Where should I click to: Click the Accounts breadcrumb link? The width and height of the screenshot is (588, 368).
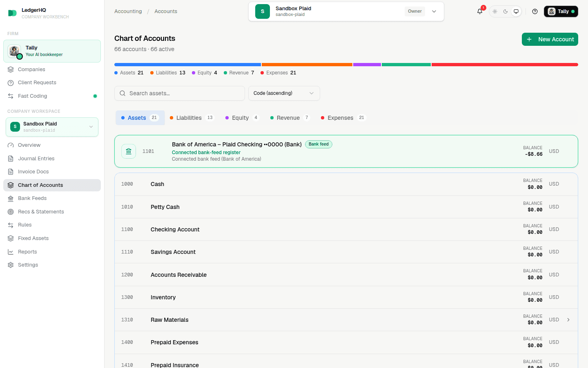[166, 11]
